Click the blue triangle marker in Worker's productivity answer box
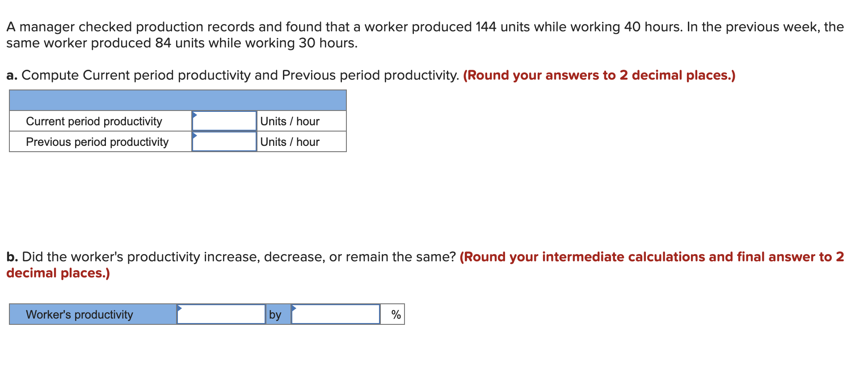 179,308
